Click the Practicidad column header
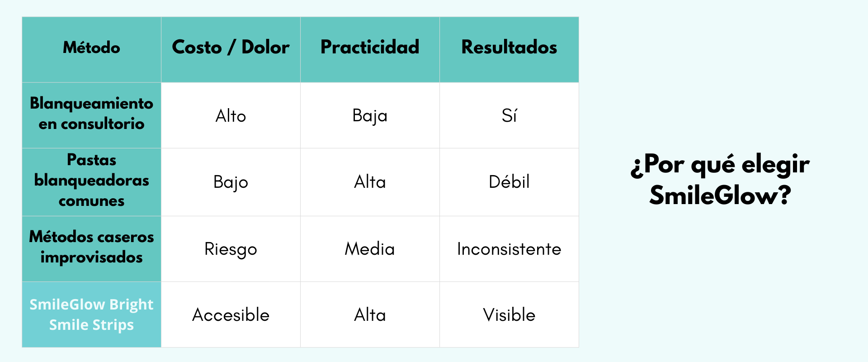Screen dimensions: 868x362 (x=370, y=48)
